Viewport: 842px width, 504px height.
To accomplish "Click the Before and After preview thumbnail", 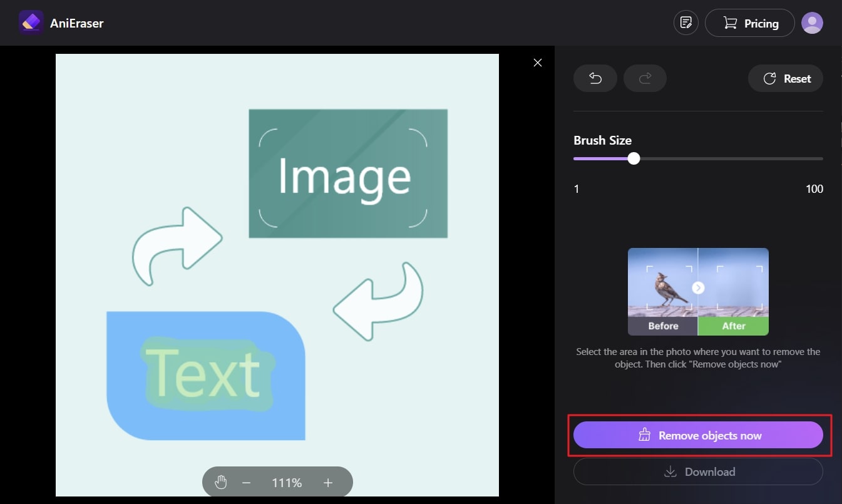I will (x=698, y=291).
